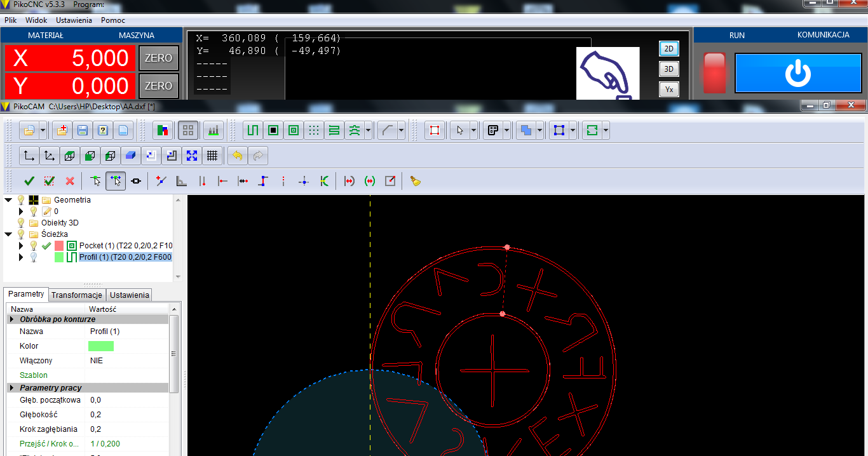Click the blue power connect button
The image size is (868, 456).
[798, 72]
